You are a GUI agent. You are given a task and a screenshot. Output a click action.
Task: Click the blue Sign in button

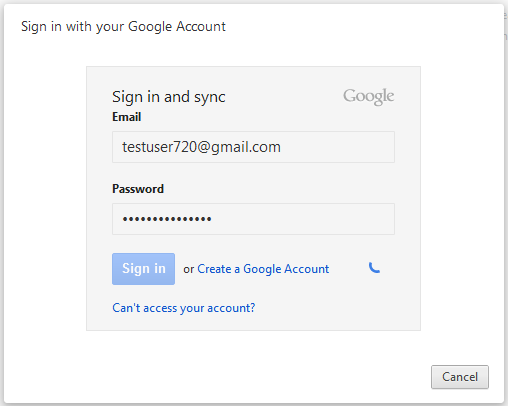(143, 269)
